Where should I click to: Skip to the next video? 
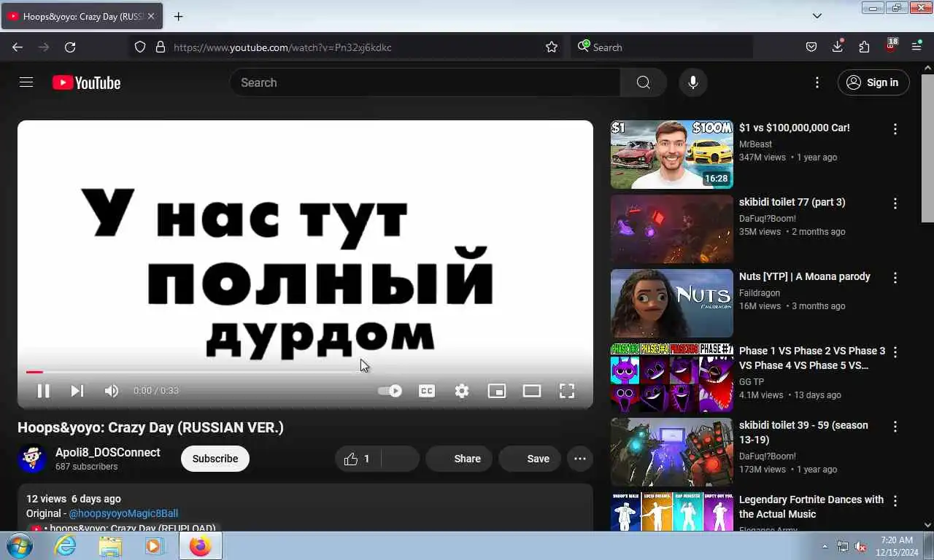tap(77, 391)
